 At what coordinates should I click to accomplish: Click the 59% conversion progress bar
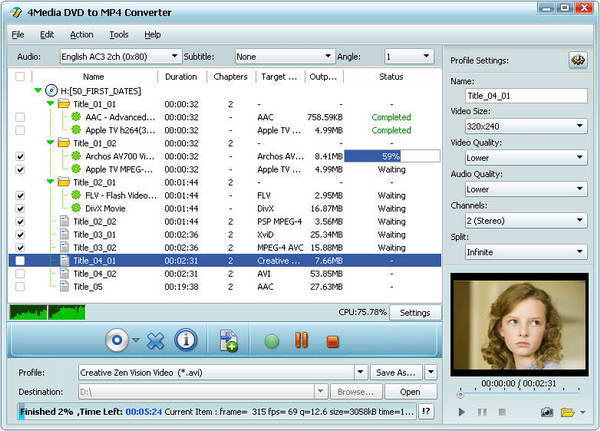pyautogui.click(x=392, y=156)
